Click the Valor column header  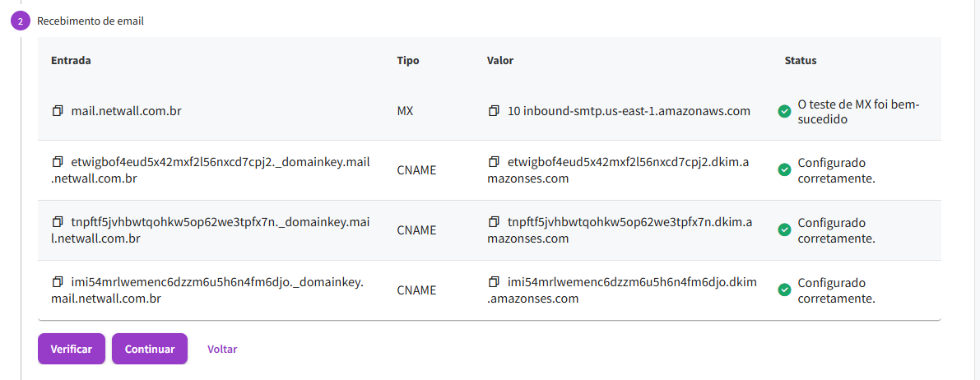tap(500, 61)
